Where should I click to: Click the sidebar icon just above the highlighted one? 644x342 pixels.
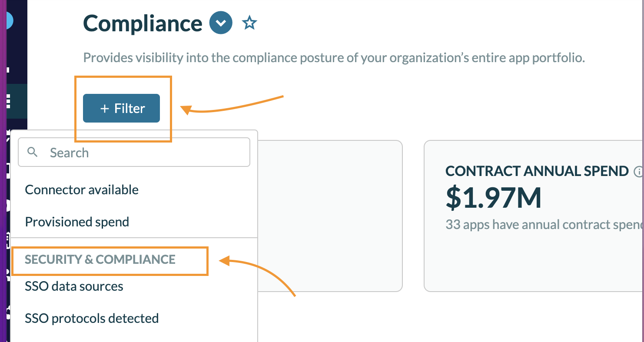[x=8, y=70]
